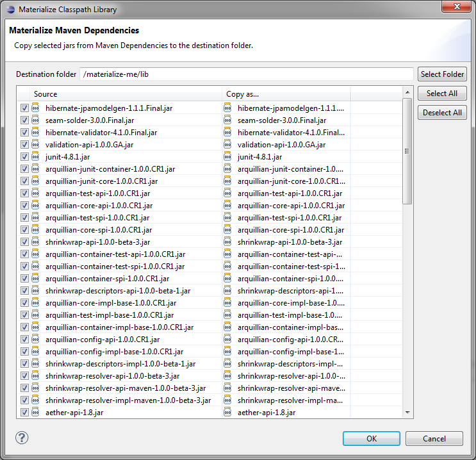
Task: Click Copy as jar icon for shrinkwrap-api
Action: pyautogui.click(x=227, y=242)
